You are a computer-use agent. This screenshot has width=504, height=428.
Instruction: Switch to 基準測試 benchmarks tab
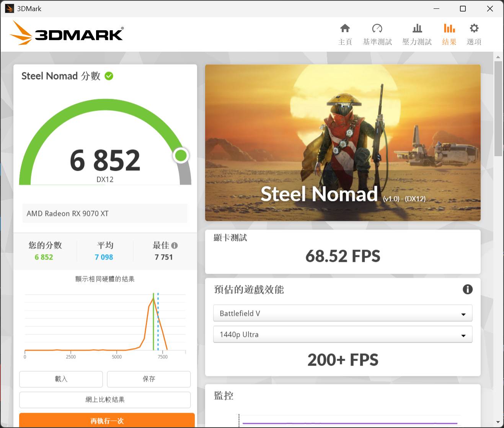tap(377, 34)
